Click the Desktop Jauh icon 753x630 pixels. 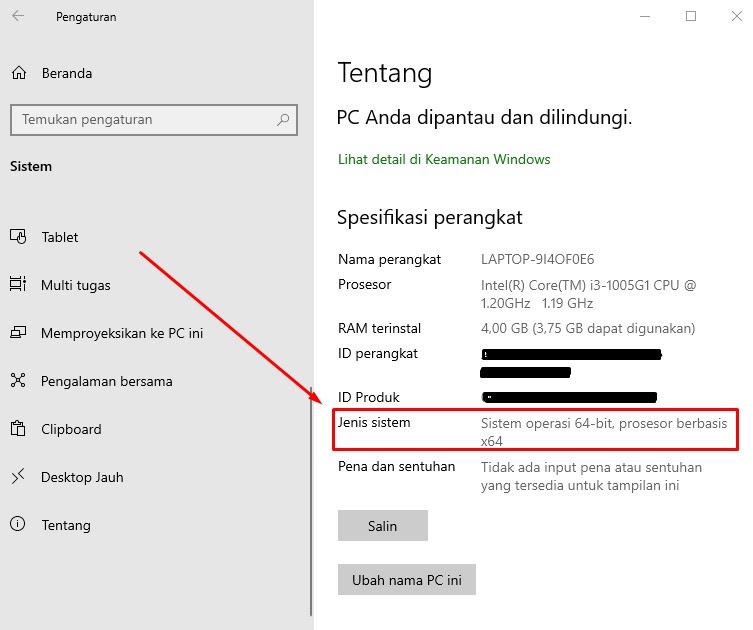pos(18,476)
